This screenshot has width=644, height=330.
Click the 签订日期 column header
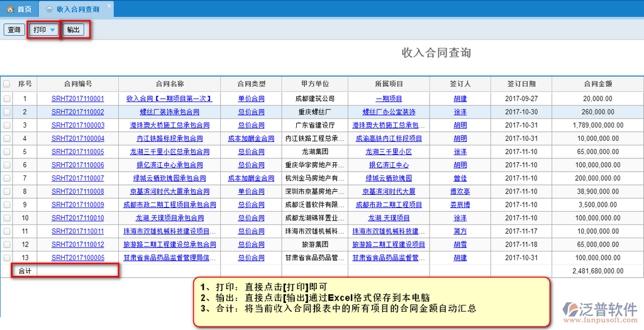click(521, 84)
